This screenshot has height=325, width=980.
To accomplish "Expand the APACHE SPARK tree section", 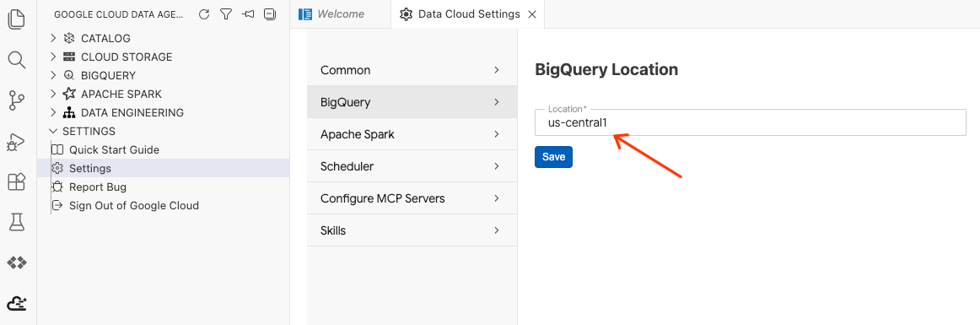I will click(x=53, y=94).
